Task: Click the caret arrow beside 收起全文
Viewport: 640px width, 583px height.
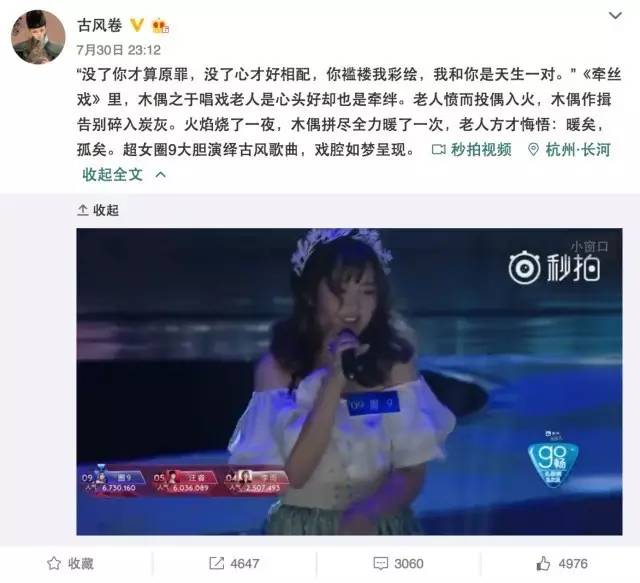Action: click(161, 175)
